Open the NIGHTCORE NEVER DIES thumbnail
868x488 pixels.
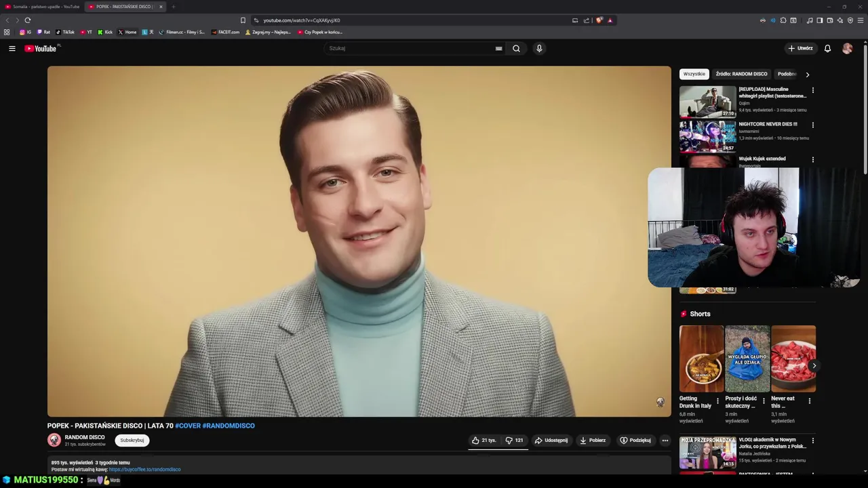coord(707,136)
